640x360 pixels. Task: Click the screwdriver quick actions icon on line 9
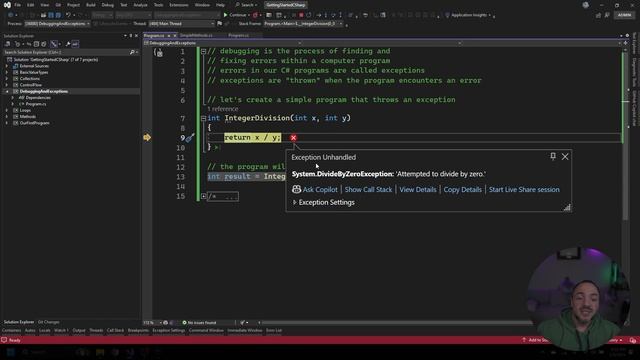coord(190,138)
